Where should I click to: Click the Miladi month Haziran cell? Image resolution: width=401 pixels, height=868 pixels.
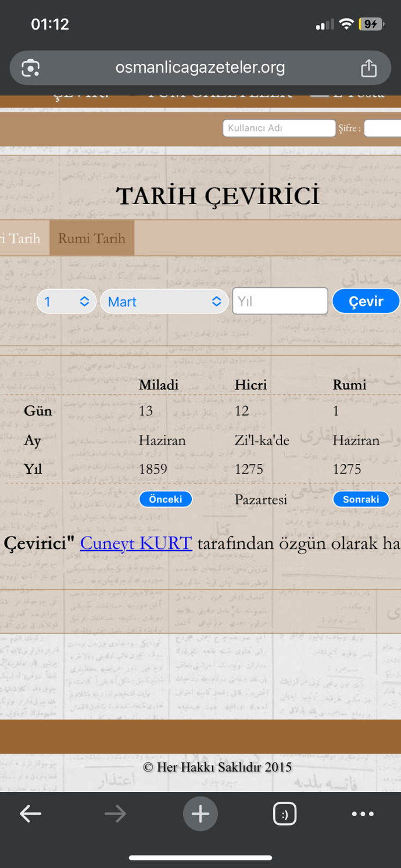point(162,440)
